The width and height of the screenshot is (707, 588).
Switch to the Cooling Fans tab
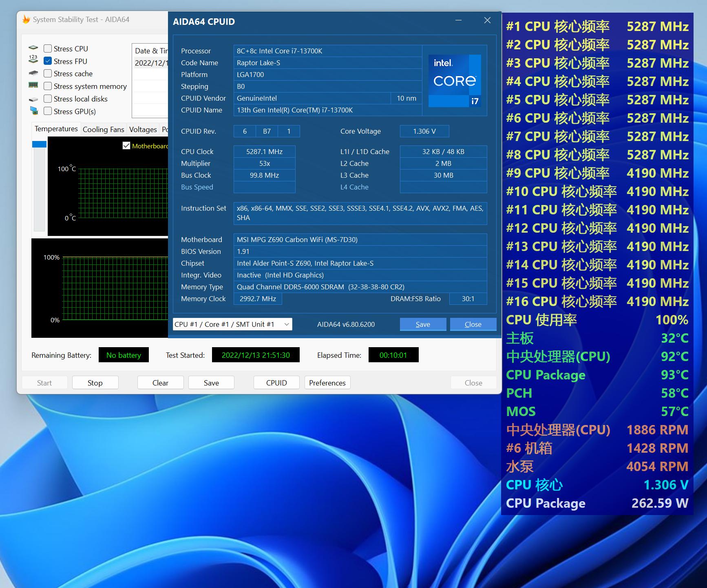(x=103, y=130)
